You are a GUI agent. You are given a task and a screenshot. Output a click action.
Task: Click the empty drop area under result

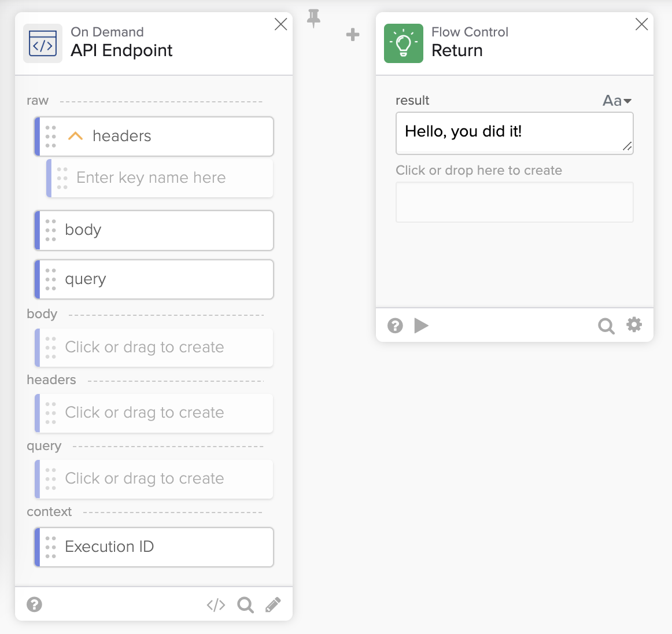point(514,202)
